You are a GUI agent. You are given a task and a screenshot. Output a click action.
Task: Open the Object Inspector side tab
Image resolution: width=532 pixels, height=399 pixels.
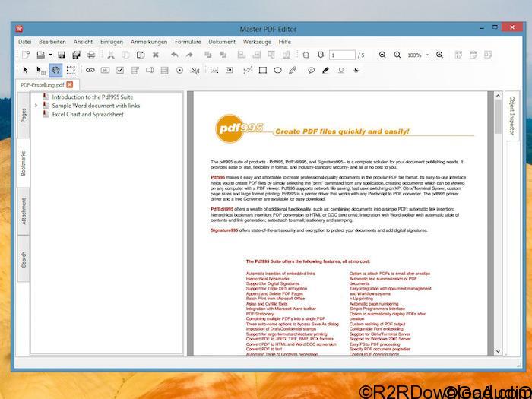click(x=512, y=116)
